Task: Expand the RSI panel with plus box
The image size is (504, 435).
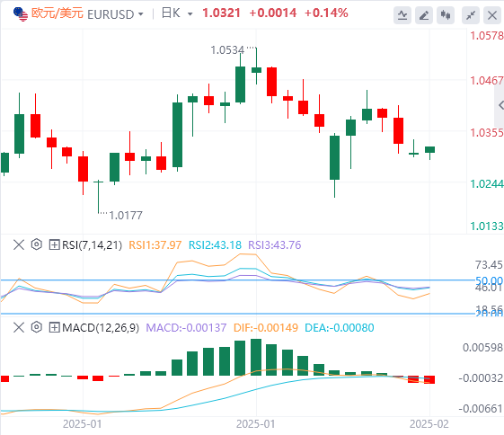Action: [54, 245]
